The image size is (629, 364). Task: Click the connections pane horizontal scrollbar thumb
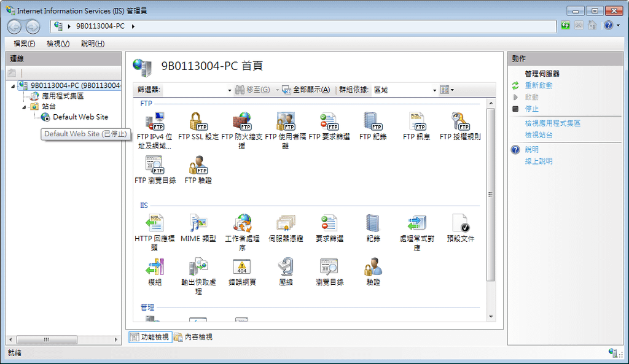[x=47, y=339]
